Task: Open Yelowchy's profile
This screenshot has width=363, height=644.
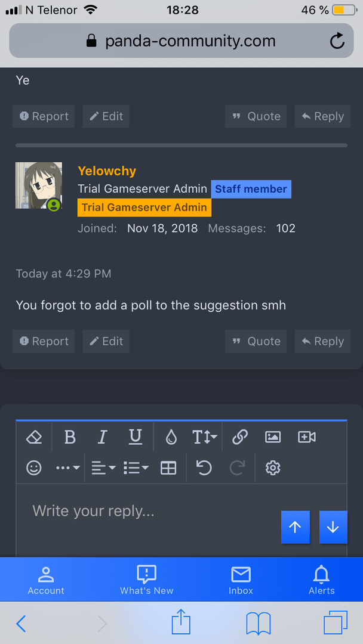Action: point(107,171)
